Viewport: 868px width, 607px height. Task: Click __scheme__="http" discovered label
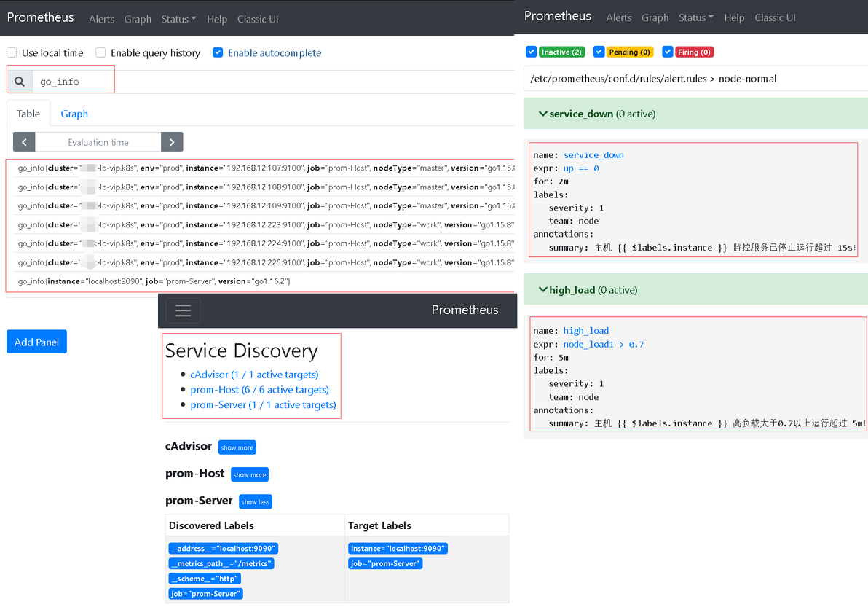tap(205, 578)
